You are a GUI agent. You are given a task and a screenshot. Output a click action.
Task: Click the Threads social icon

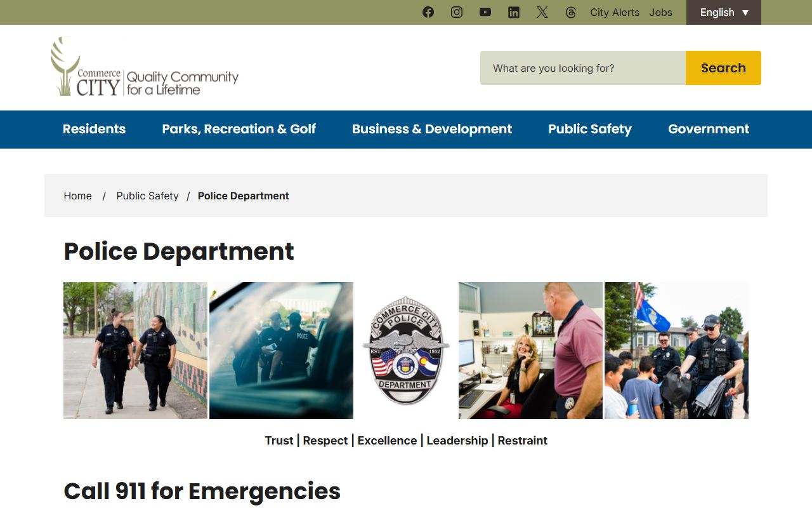[571, 12]
